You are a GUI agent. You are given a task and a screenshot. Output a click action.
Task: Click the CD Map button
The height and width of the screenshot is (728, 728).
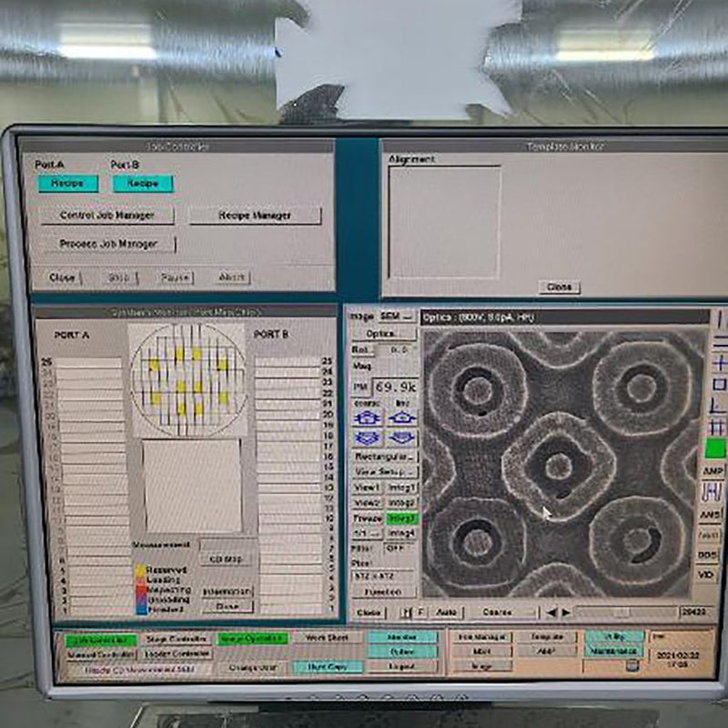(227, 560)
